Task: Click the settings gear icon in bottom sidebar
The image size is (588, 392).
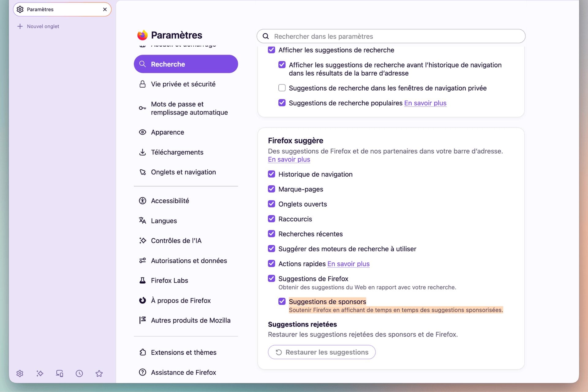Action: [20, 373]
